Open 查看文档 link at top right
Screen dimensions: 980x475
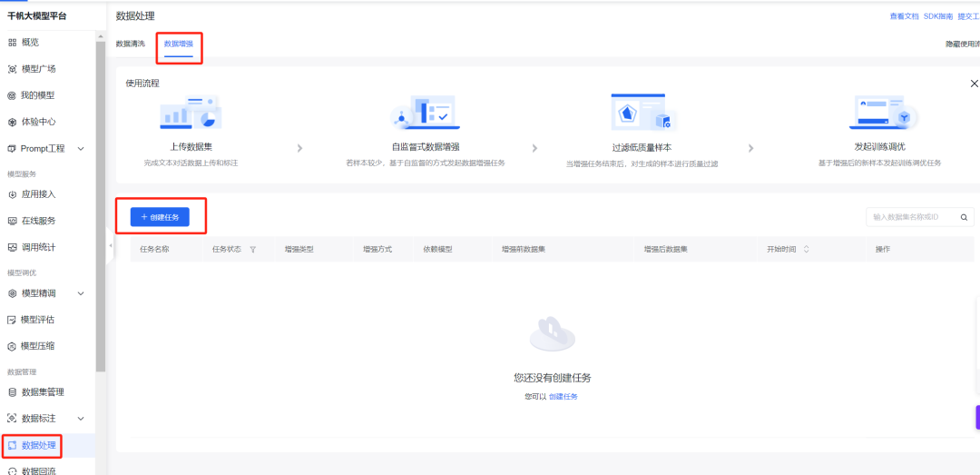[905, 16]
